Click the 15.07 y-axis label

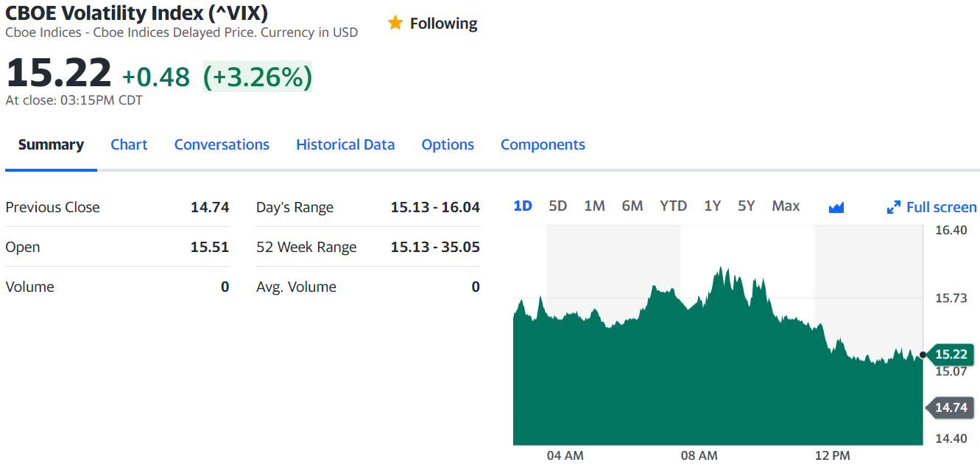(x=951, y=371)
